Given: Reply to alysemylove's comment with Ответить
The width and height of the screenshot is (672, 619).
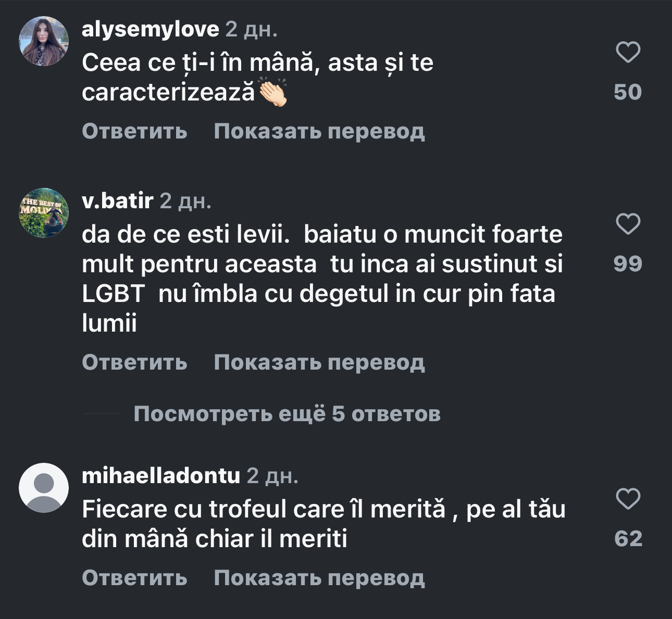Looking at the screenshot, I should click(134, 131).
